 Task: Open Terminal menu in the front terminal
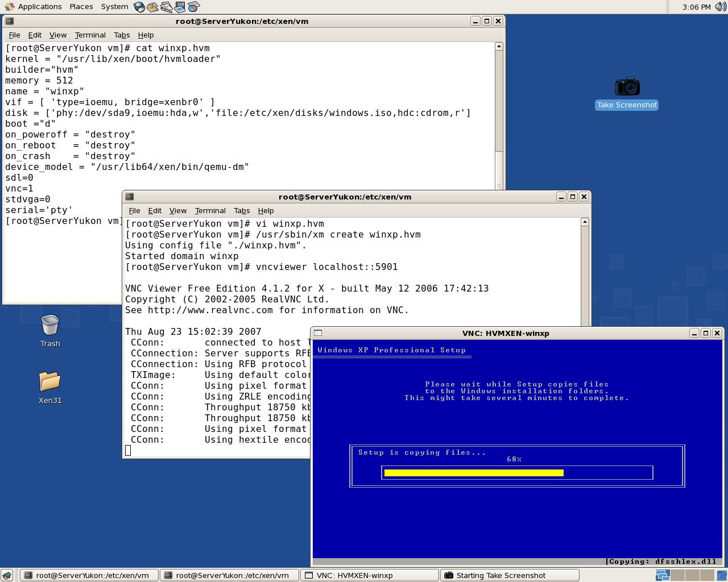coord(210,210)
